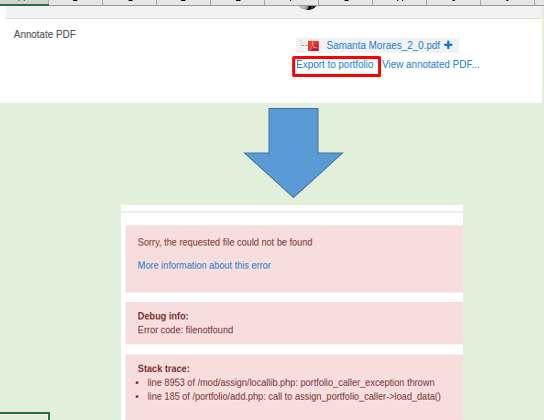Click the highlighted first column header at top
The height and width of the screenshot is (420, 544).
point(24,2)
